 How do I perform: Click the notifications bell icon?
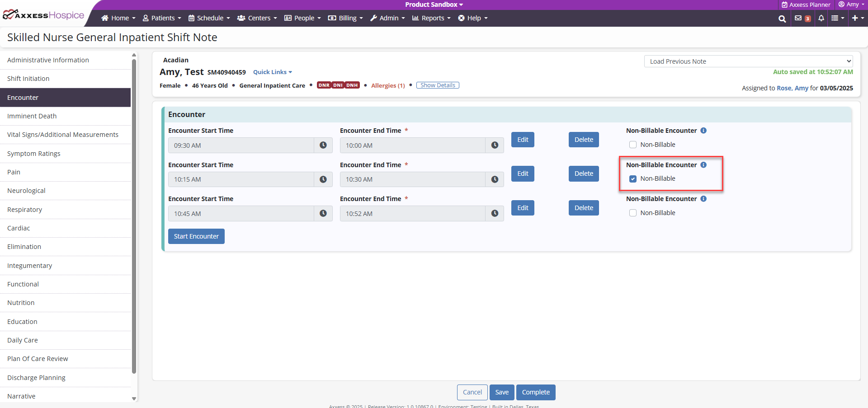(x=821, y=18)
